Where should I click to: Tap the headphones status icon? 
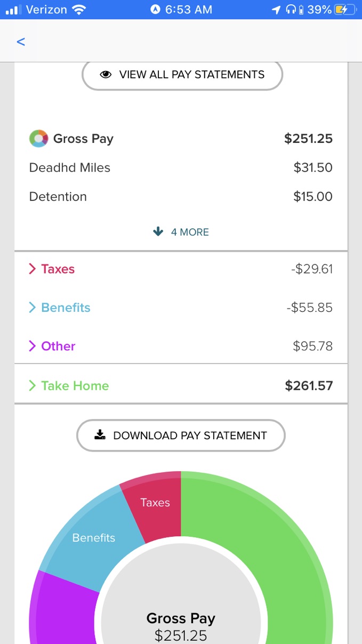[x=291, y=10]
